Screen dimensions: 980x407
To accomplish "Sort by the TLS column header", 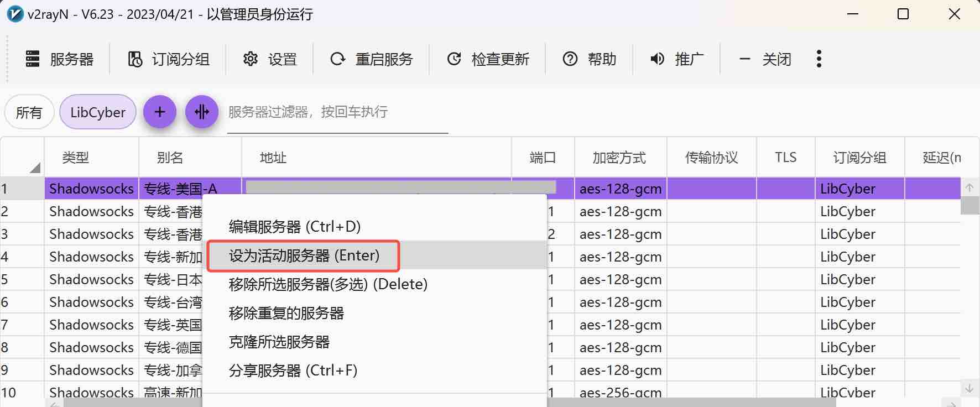I will (786, 158).
